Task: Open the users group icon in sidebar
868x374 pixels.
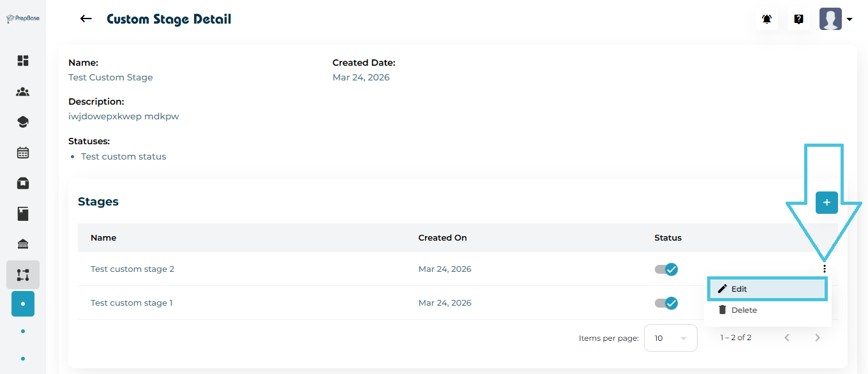Action: click(x=23, y=92)
